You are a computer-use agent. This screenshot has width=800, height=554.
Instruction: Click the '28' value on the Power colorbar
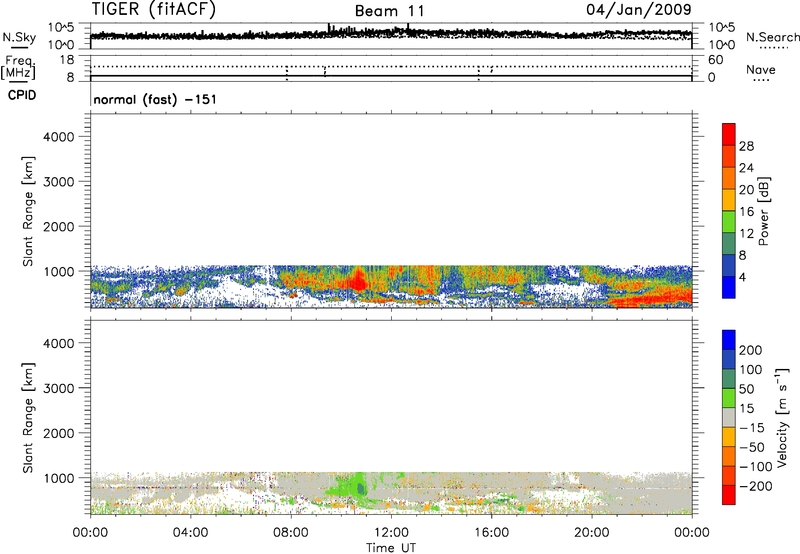click(746, 146)
